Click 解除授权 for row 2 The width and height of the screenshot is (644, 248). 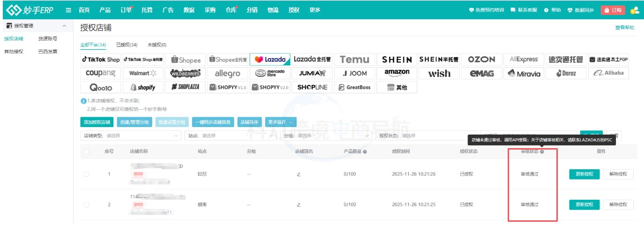pos(618,204)
